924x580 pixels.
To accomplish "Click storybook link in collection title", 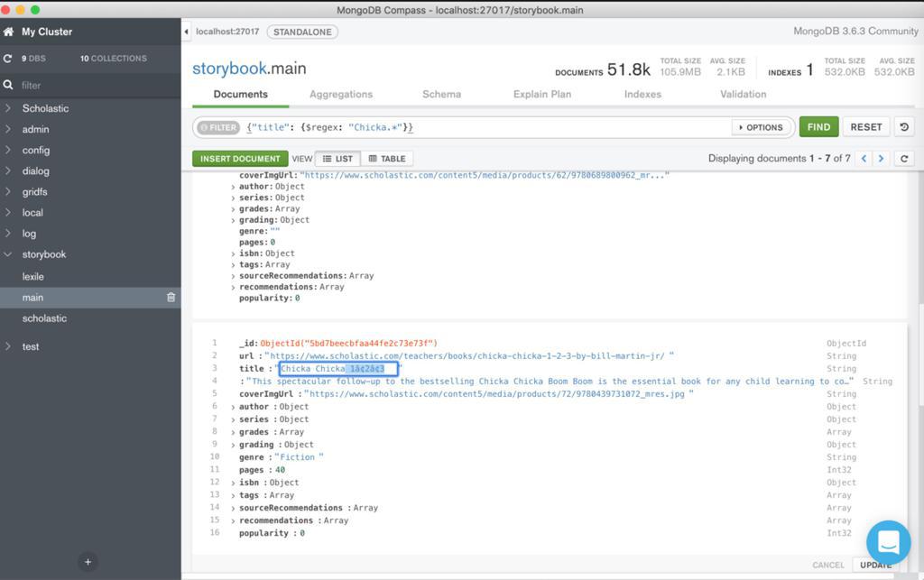I will click(229, 69).
